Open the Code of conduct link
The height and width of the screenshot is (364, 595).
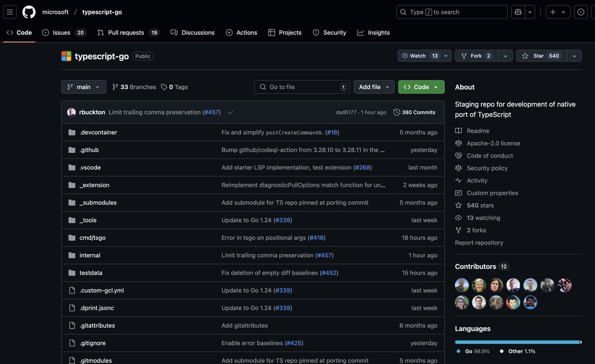(x=484, y=156)
